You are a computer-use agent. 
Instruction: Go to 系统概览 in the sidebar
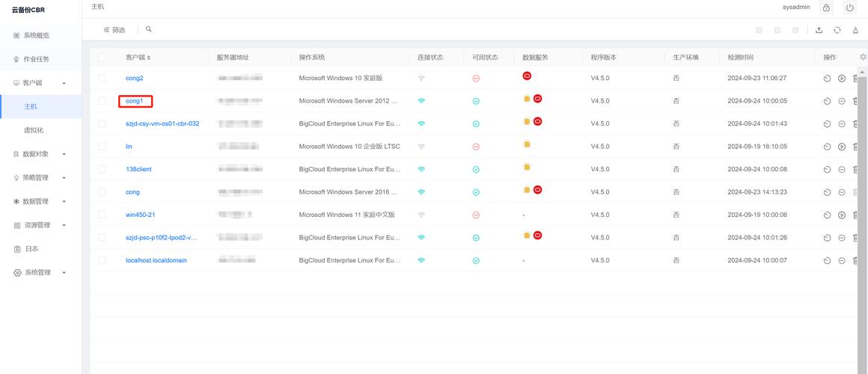point(36,35)
